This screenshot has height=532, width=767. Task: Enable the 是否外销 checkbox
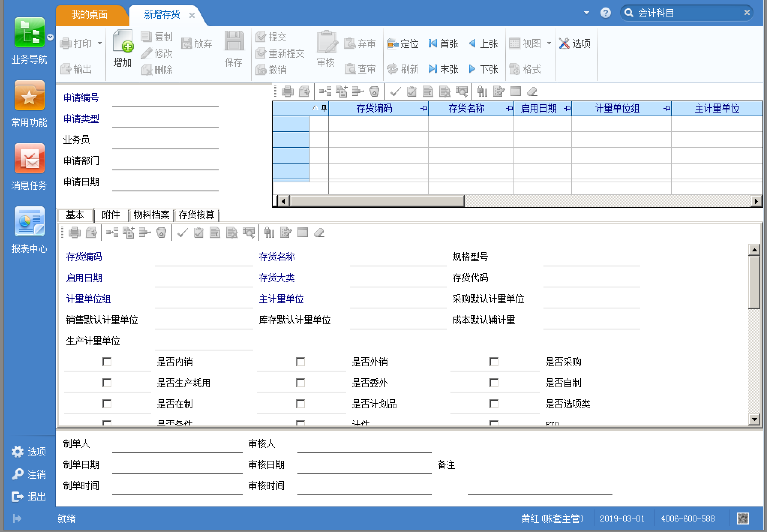(300, 362)
